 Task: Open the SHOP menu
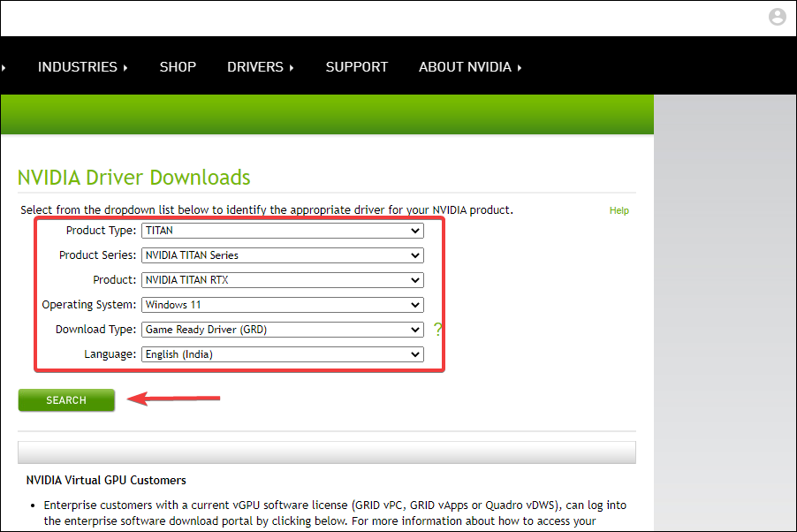178,66
